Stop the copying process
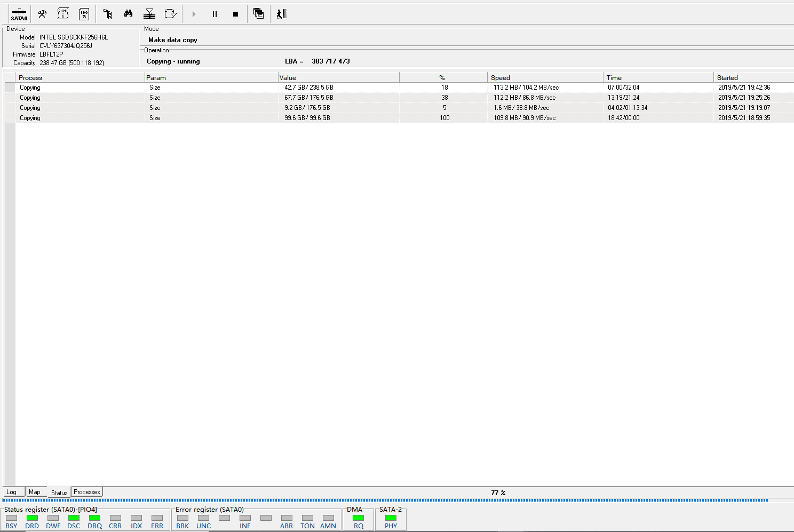This screenshot has width=794, height=532. [235, 14]
